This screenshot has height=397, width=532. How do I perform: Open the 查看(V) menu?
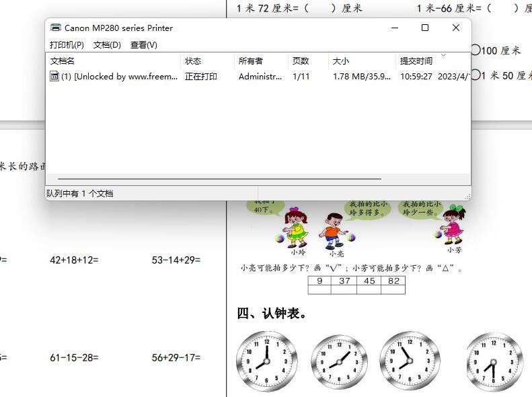pyautogui.click(x=143, y=45)
